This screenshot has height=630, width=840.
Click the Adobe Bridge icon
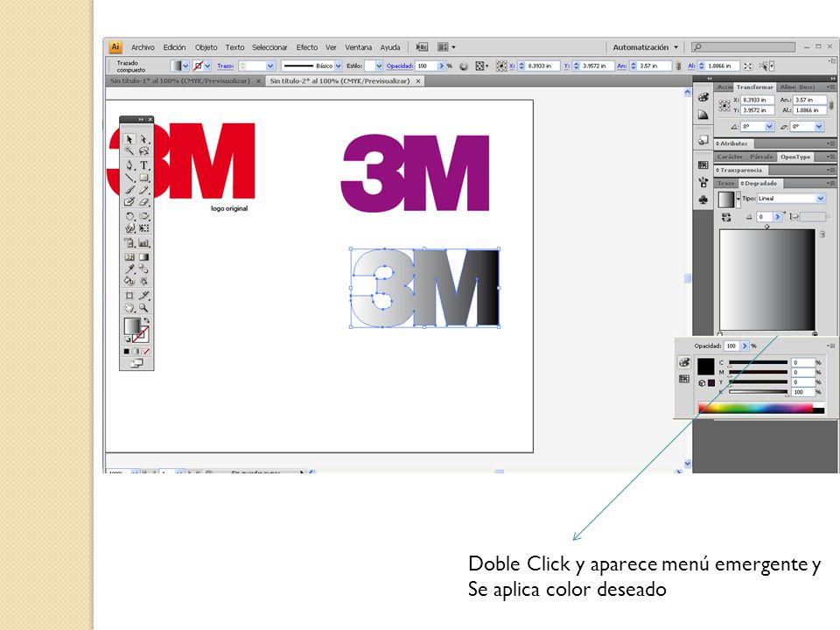(422, 47)
